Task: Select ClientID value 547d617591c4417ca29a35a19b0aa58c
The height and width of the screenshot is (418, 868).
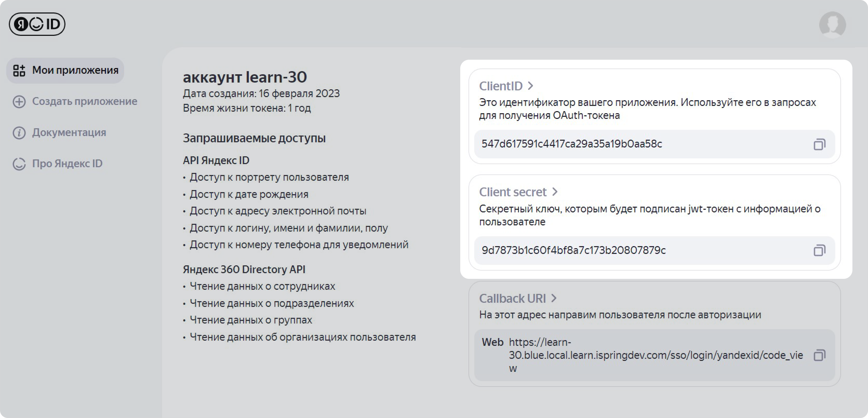Action: click(572, 144)
